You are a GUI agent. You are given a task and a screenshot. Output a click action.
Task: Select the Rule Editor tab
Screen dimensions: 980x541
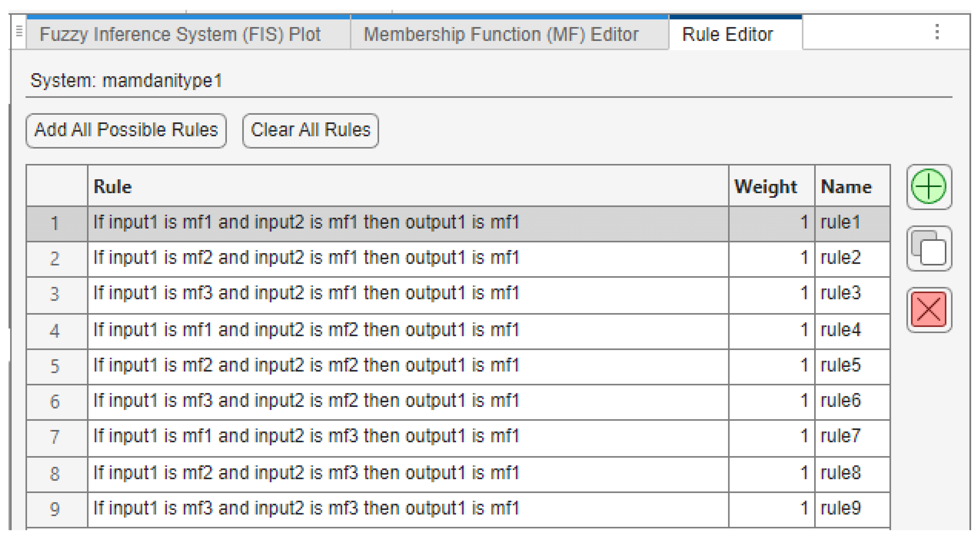click(x=727, y=34)
